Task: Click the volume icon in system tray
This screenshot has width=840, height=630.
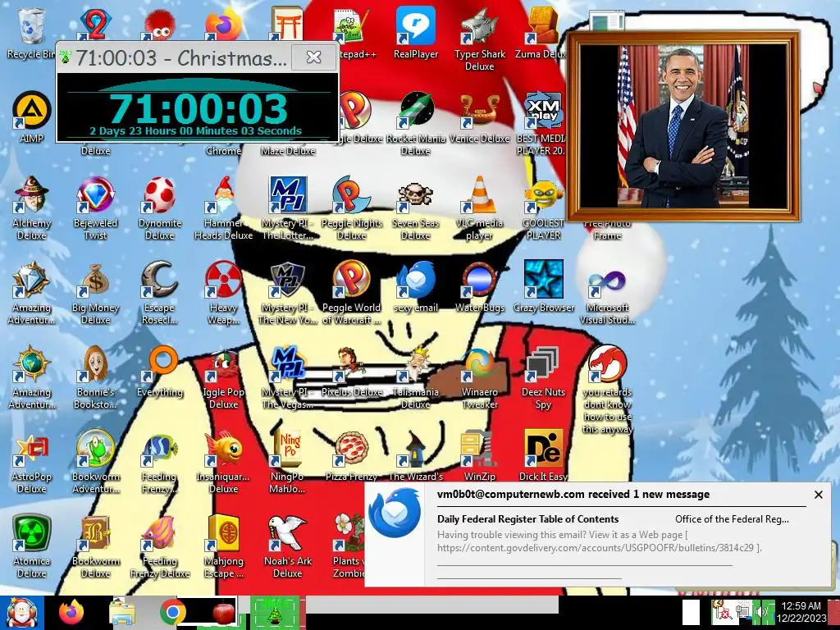Action: 760,613
